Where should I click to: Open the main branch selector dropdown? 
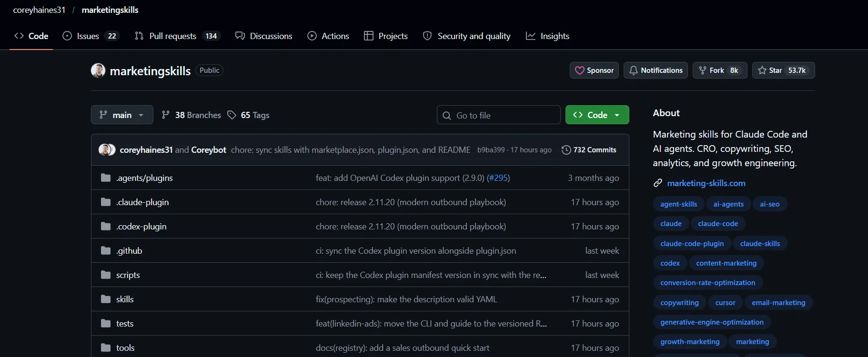[x=122, y=115]
